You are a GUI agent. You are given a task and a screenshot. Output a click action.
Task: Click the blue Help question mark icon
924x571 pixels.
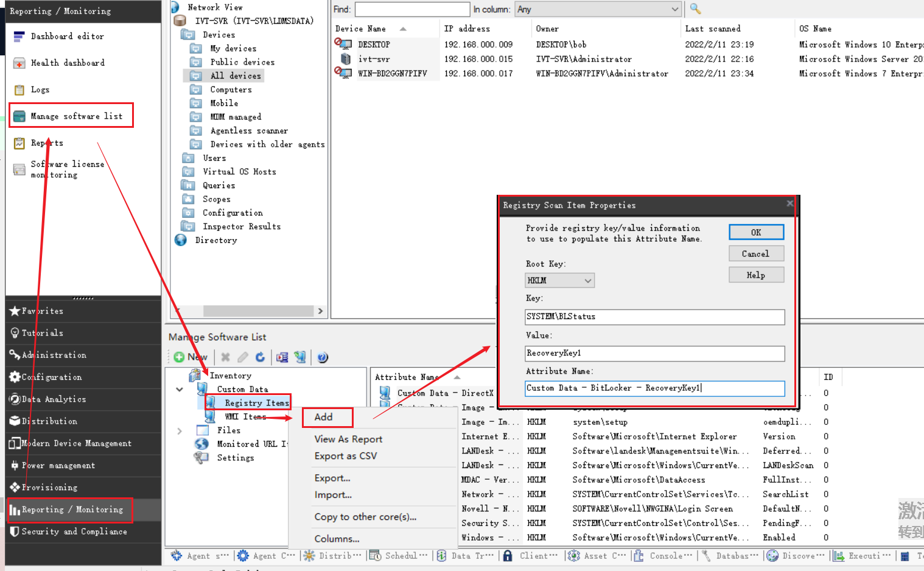coord(323,357)
